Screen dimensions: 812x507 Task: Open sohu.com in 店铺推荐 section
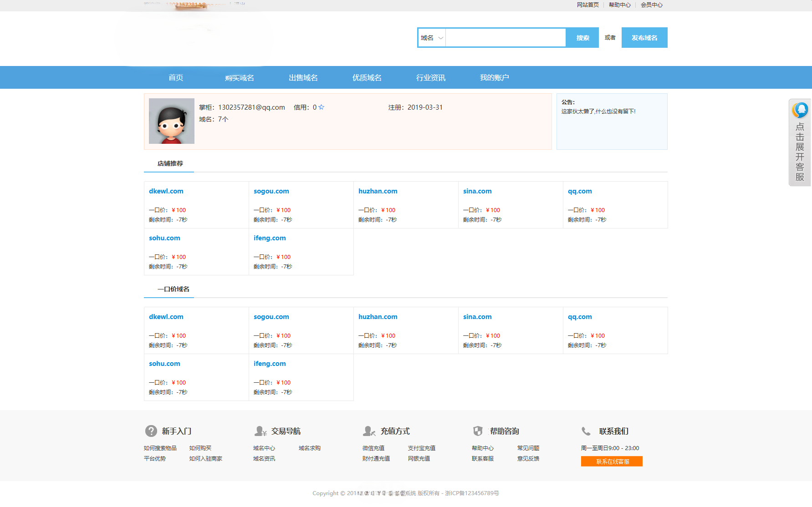164,238
